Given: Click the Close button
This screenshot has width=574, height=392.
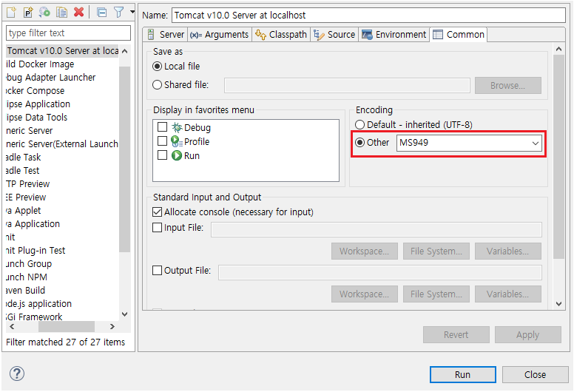Looking at the screenshot, I should (x=536, y=375).
